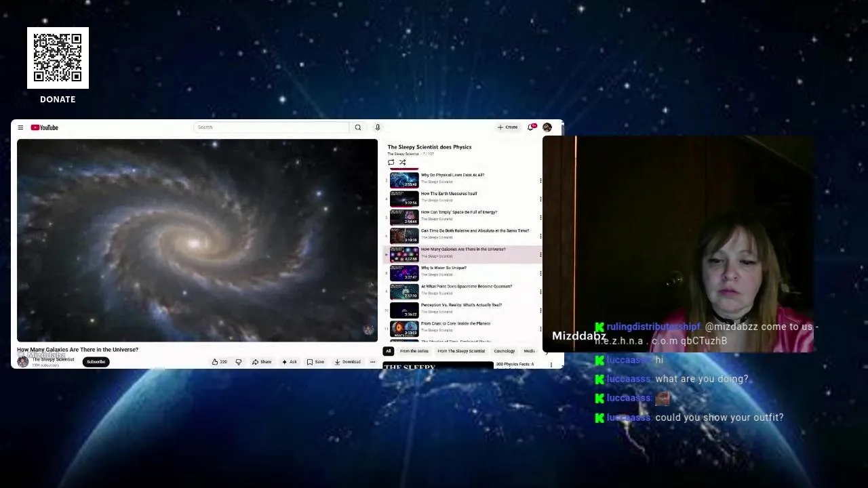Image resolution: width=868 pixels, height=488 pixels.
Task: Toggle playlist shuffle
Action: tap(402, 163)
